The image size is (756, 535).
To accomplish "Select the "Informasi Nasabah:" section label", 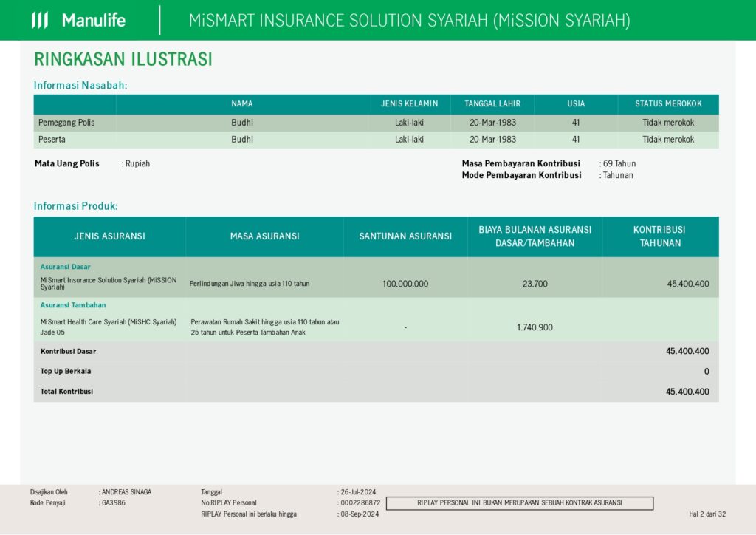I will [80, 86].
